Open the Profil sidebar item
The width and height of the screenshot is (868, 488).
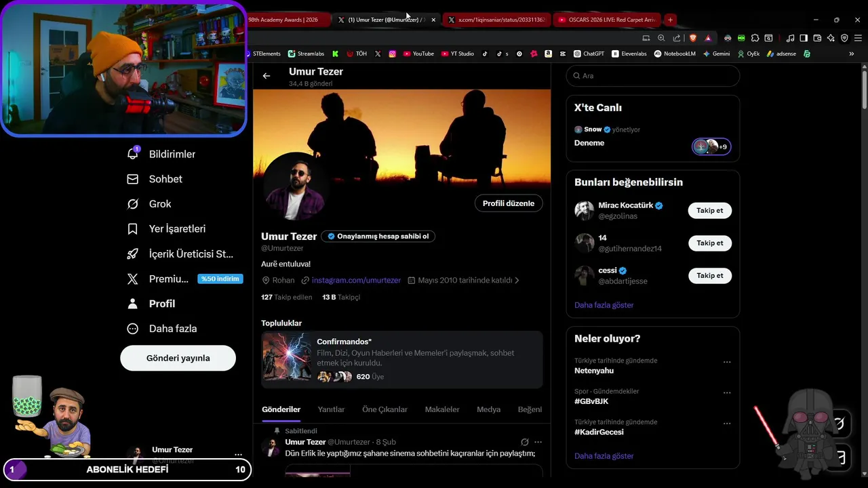(x=152, y=304)
